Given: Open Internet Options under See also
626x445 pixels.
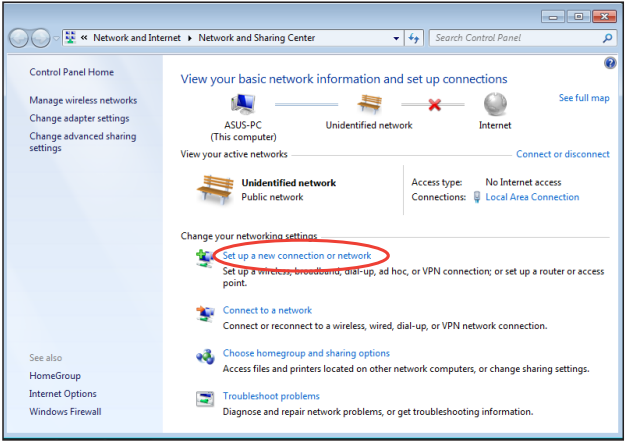Looking at the screenshot, I should pos(63,394).
